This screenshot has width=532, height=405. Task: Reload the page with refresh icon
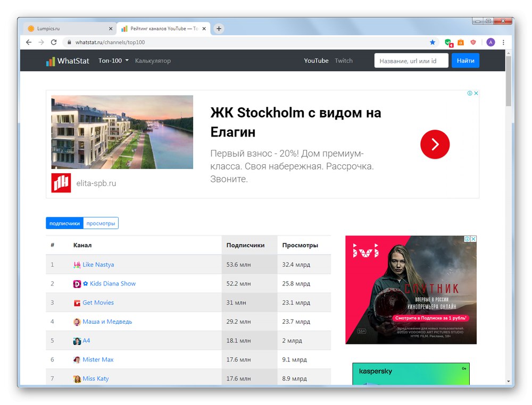click(54, 42)
